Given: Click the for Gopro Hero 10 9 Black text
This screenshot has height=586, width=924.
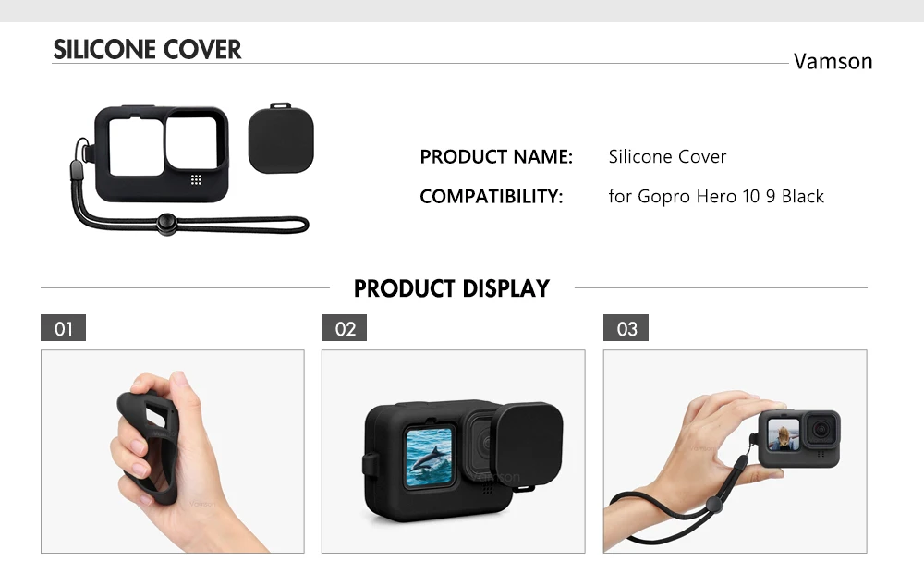Looking at the screenshot, I should [x=716, y=196].
